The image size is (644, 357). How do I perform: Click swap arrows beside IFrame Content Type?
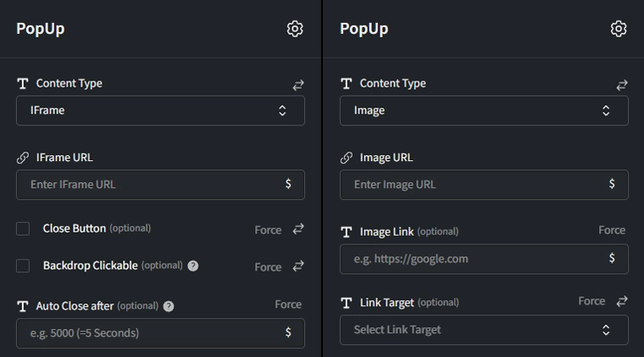tap(298, 85)
